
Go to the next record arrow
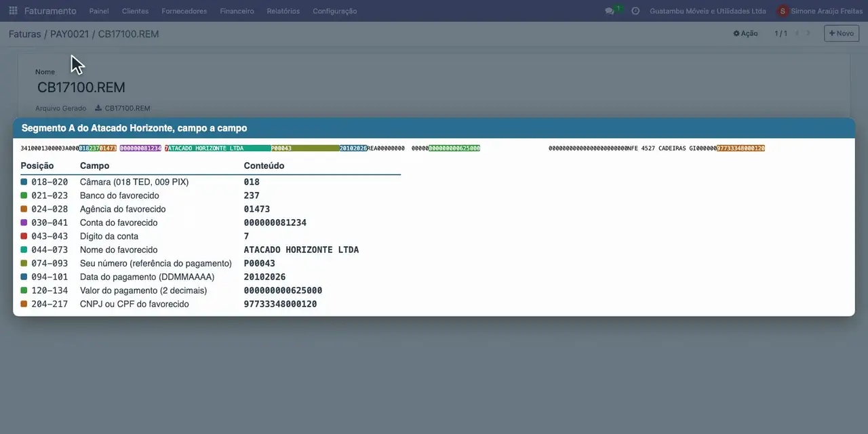tap(808, 33)
